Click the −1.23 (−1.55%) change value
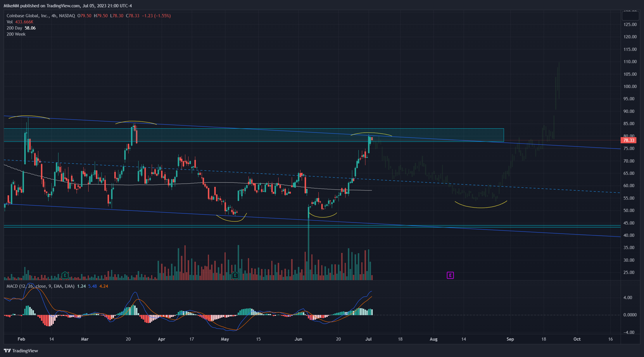 tap(156, 16)
